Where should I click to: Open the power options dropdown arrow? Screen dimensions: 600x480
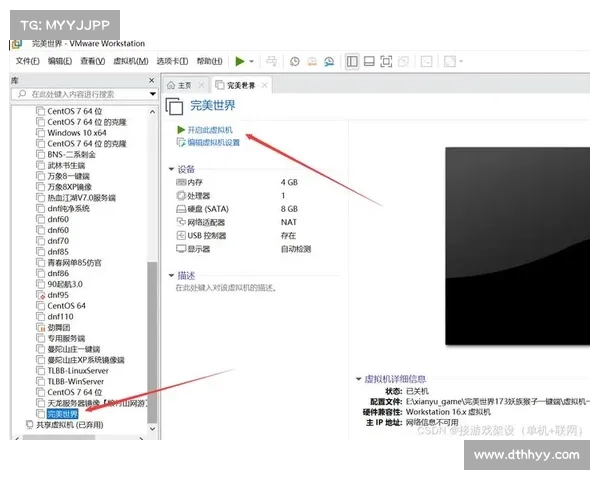point(251,61)
